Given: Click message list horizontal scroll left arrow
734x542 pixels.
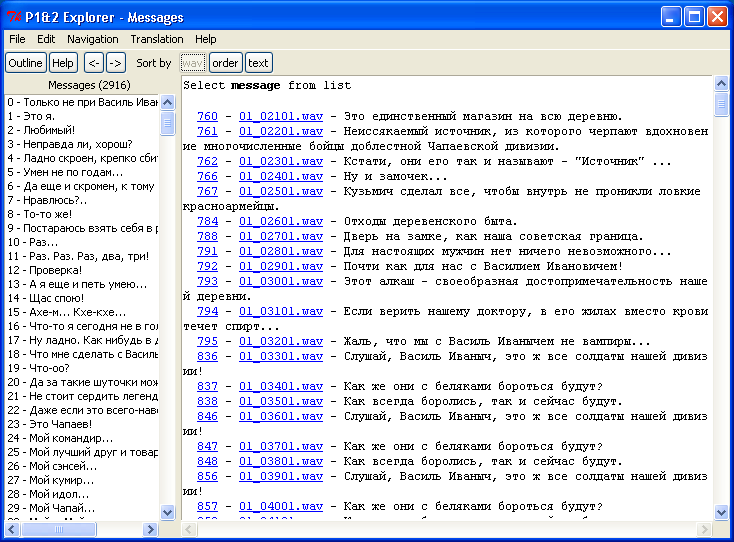Looking at the screenshot, I should (x=12, y=529).
